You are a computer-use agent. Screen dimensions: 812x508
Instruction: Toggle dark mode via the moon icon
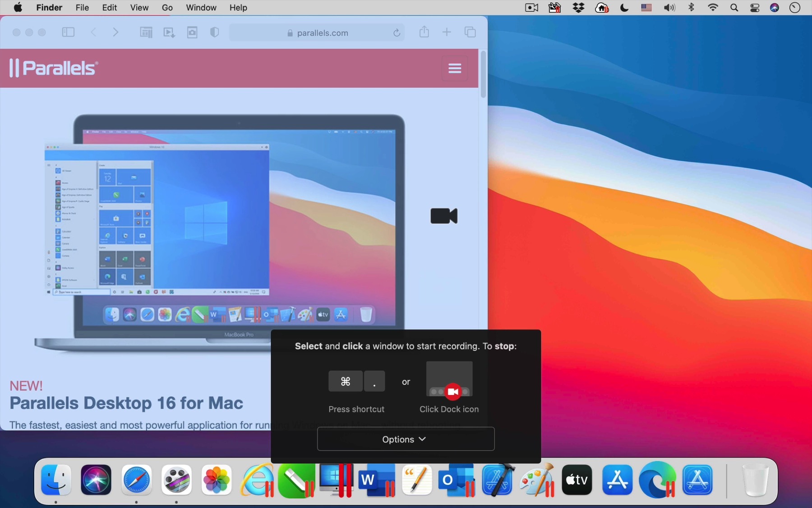(624, 8)
